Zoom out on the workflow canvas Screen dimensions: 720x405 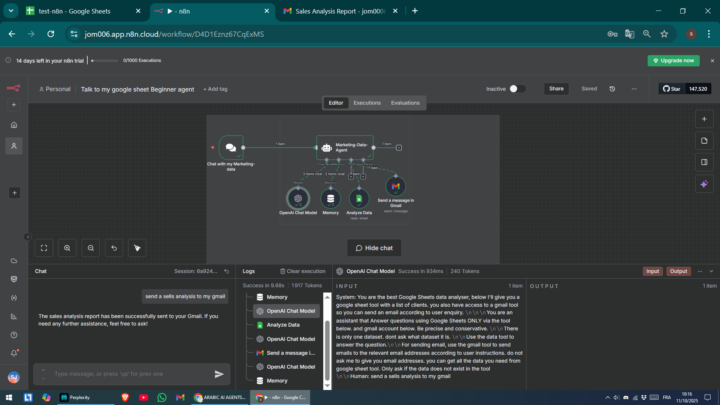tap(90, 248)
